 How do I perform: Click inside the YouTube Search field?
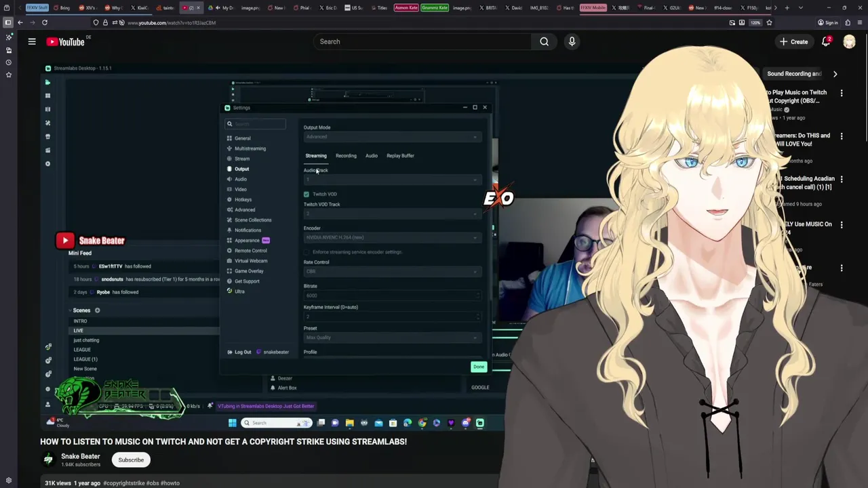click(x=422, y=41)
